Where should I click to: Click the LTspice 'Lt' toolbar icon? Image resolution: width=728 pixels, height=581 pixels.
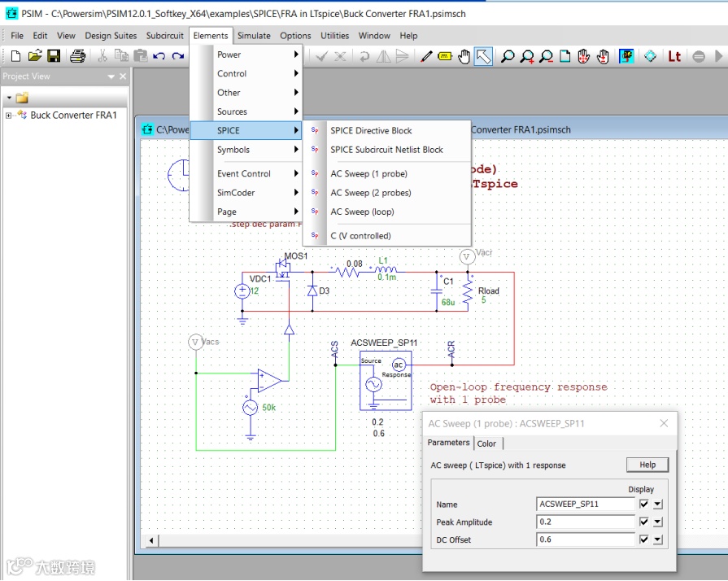coord(674,56)
